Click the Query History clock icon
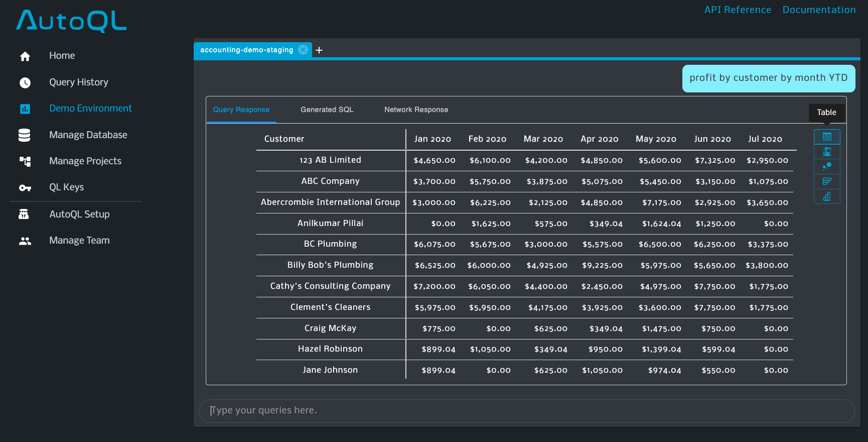Image resolution: width=868 pixels, height=442 pixels. click(25, 82)
